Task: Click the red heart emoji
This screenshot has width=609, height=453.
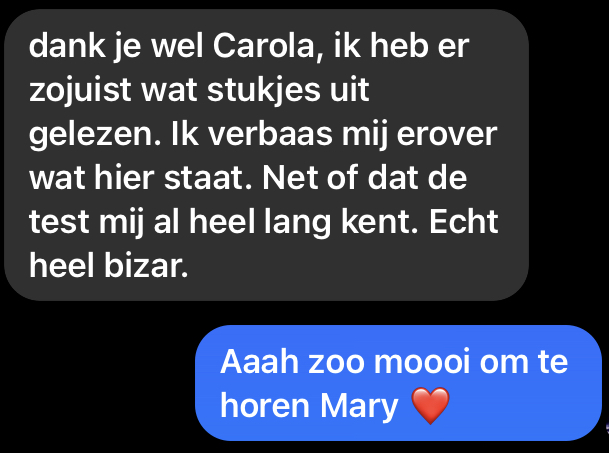Action: pyautogui.click(x=430, y=406)
